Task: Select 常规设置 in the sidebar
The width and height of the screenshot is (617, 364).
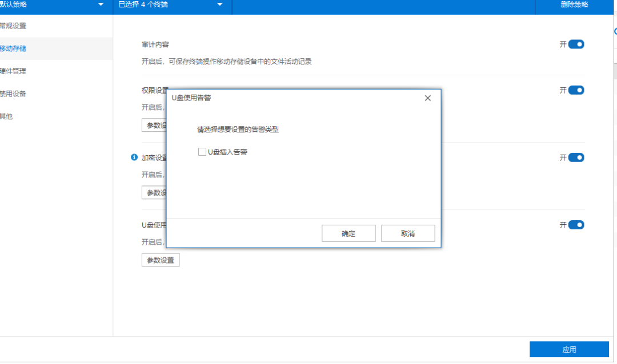Action: 14,26
